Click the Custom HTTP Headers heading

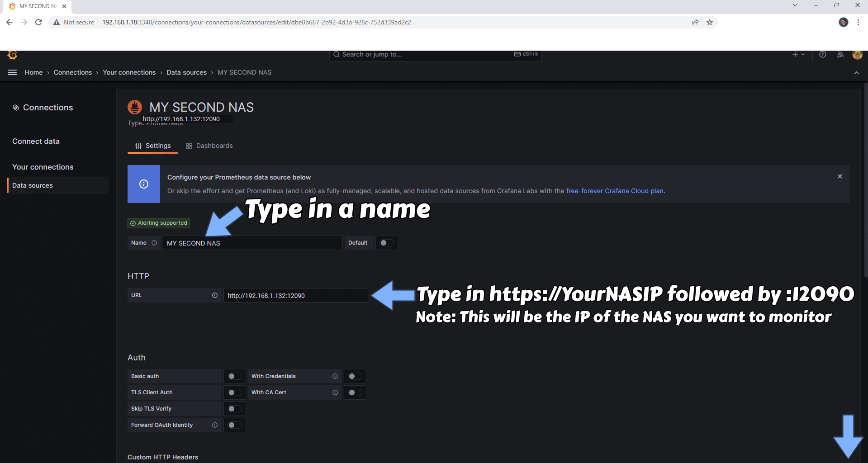[x=163, y=457]
